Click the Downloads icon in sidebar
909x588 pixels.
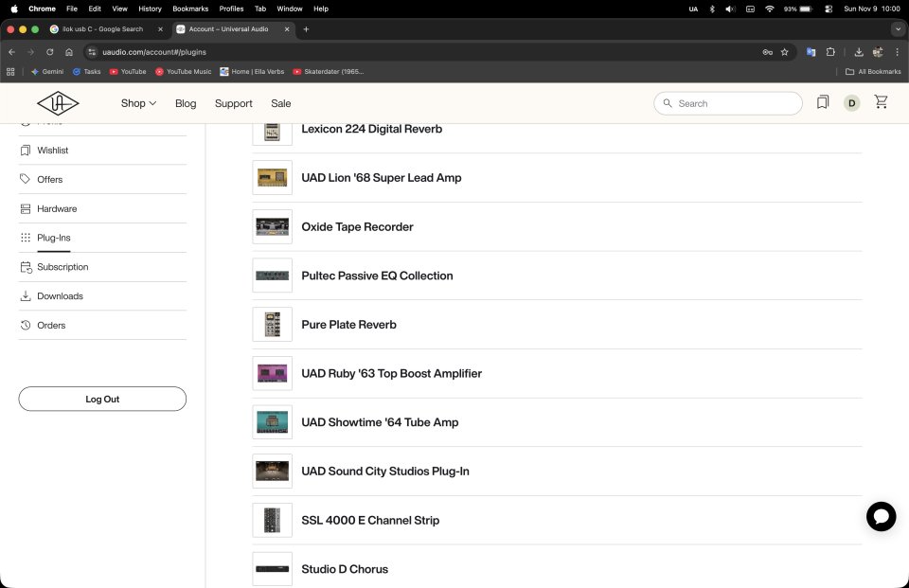pyautogui.click(x=26, y=296)
